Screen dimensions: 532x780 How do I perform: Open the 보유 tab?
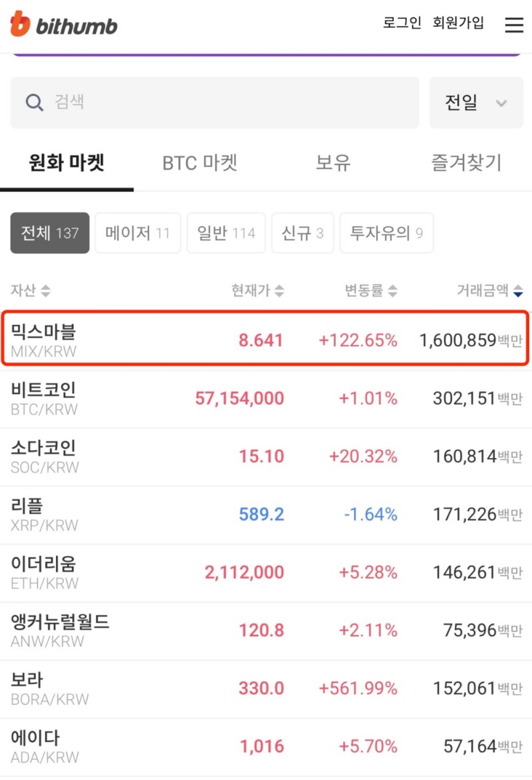[x=332, y=163]
